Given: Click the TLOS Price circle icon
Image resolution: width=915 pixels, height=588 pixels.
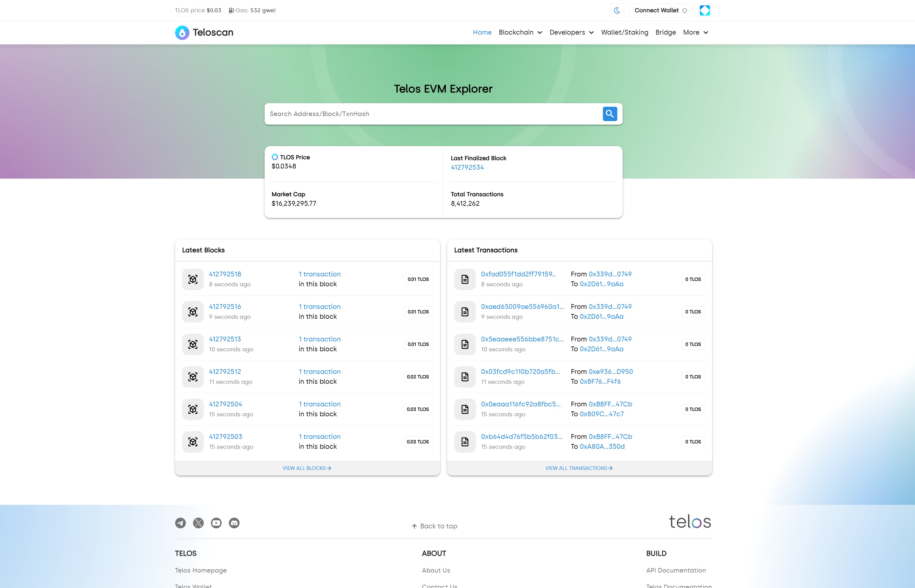Looking at the screenshot, I should (x=275, y=157).
